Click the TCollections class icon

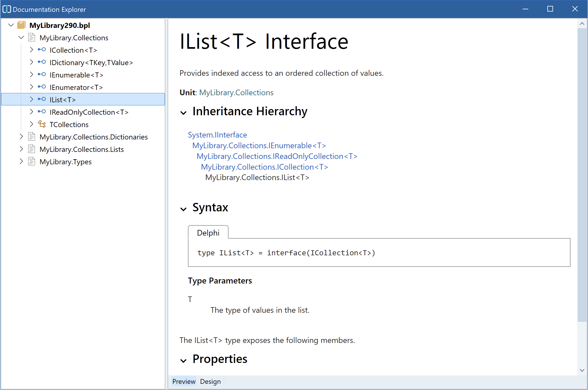pos(42,124)
